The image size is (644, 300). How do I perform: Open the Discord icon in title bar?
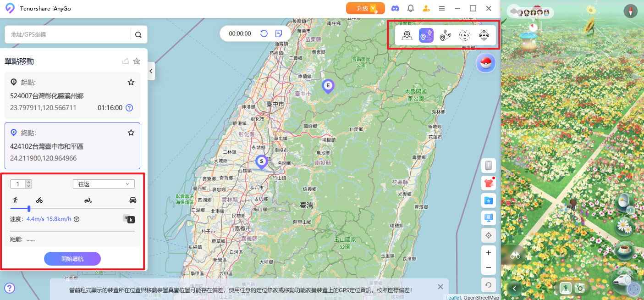(x=395, y=8)
